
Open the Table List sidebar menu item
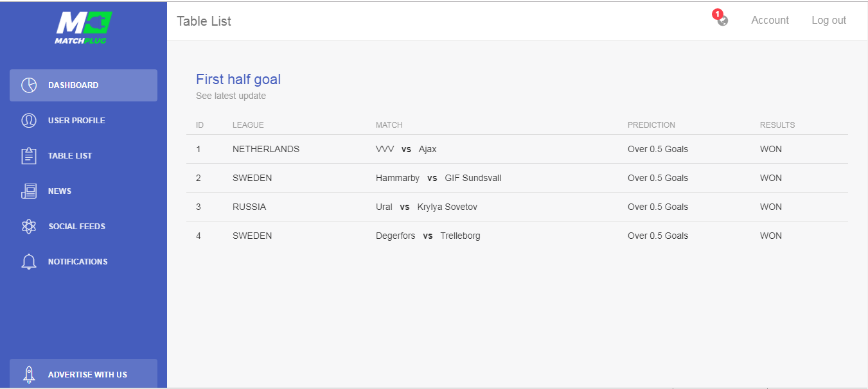click(x=84, y=156)
